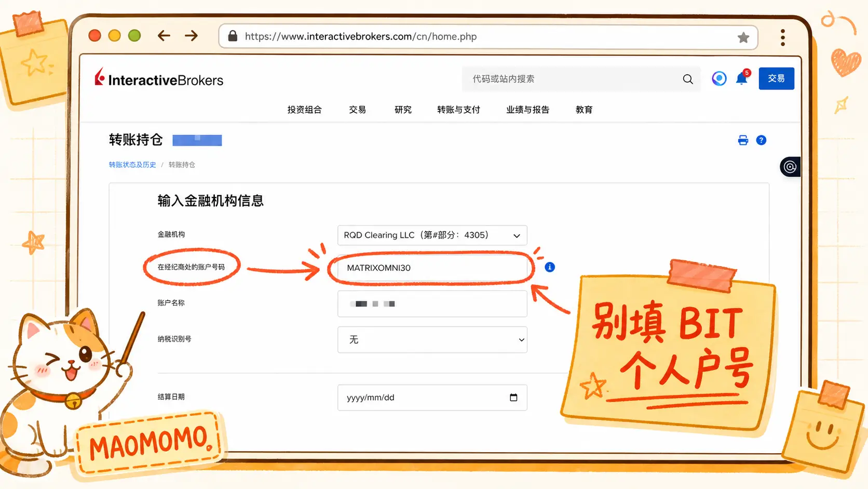Viewport: 868px width, 489px height.
Task: Open the browser three-dot menu
Action: point(782,37)
